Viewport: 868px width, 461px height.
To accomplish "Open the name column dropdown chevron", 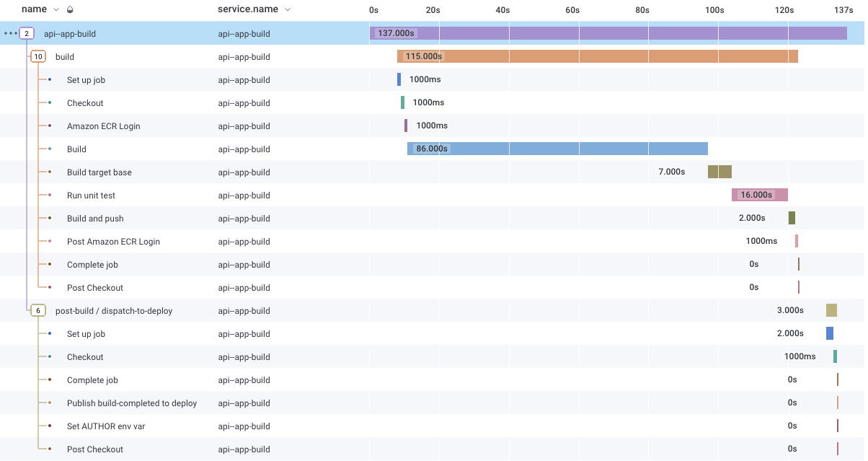I will [x=56, y=10].
